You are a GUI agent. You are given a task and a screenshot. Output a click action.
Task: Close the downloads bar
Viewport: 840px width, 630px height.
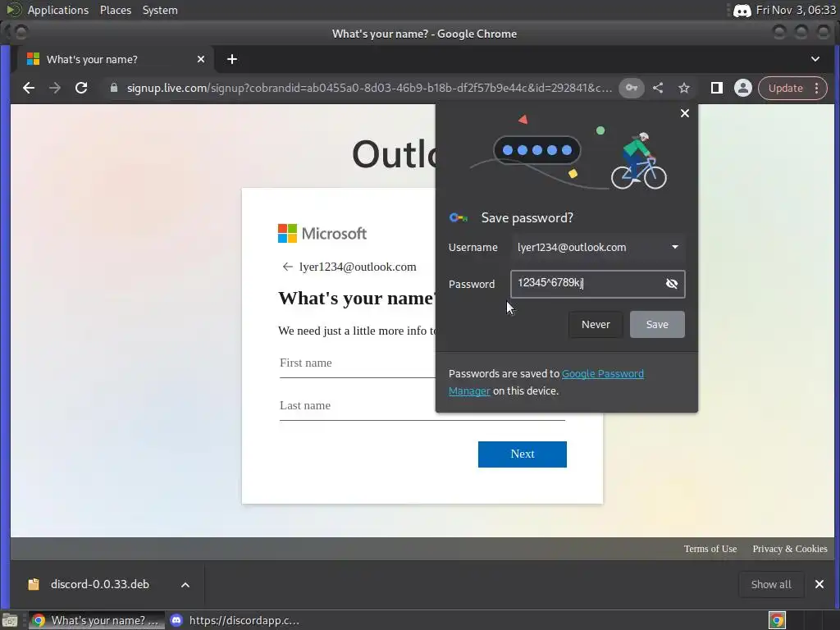click(819, 584)
